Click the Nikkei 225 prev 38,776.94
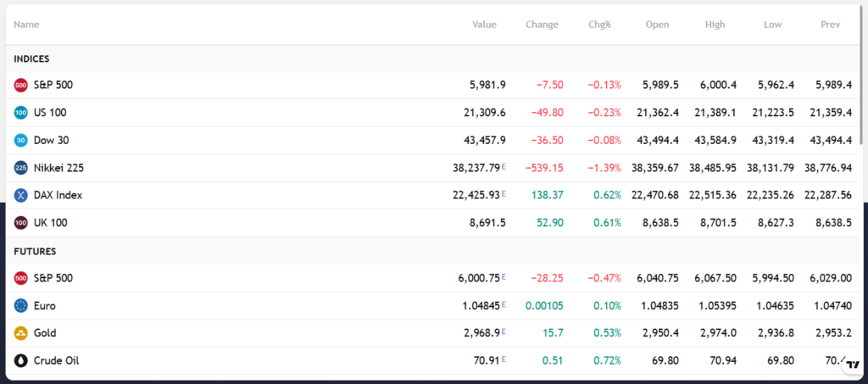Viewport: 868px width, 384px height. coord(828,168)
